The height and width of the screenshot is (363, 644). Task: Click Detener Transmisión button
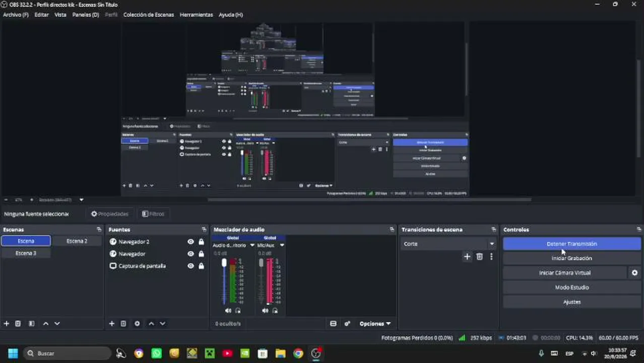click(572, 244)
